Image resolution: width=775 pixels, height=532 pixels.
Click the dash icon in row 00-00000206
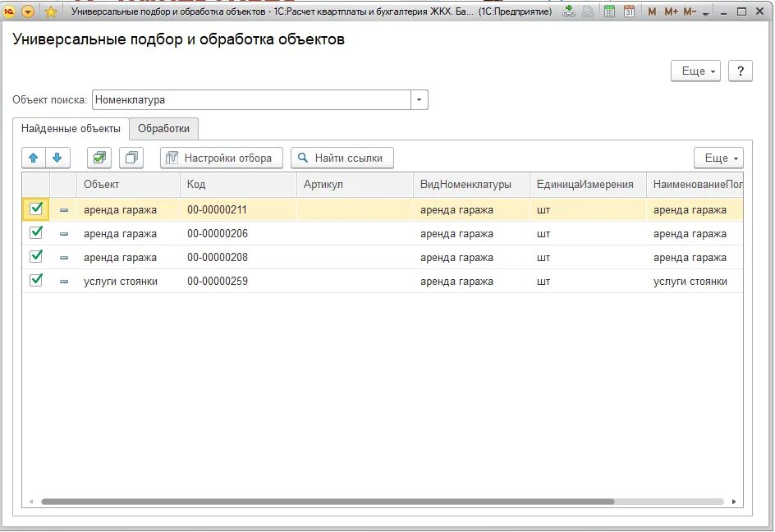click(x=64, y=234)
